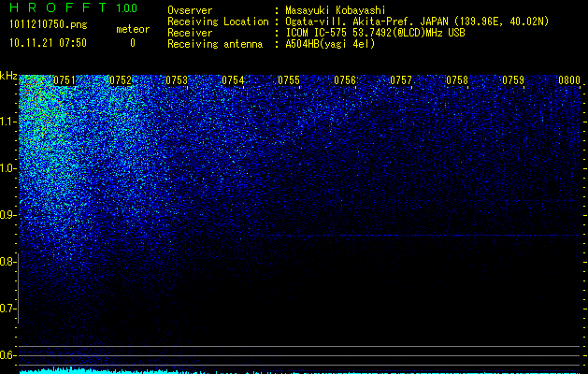The height and width of the screenshot is (374, 588).
Task: Click the 0757 time marker
Action: (x=401, y=80)
